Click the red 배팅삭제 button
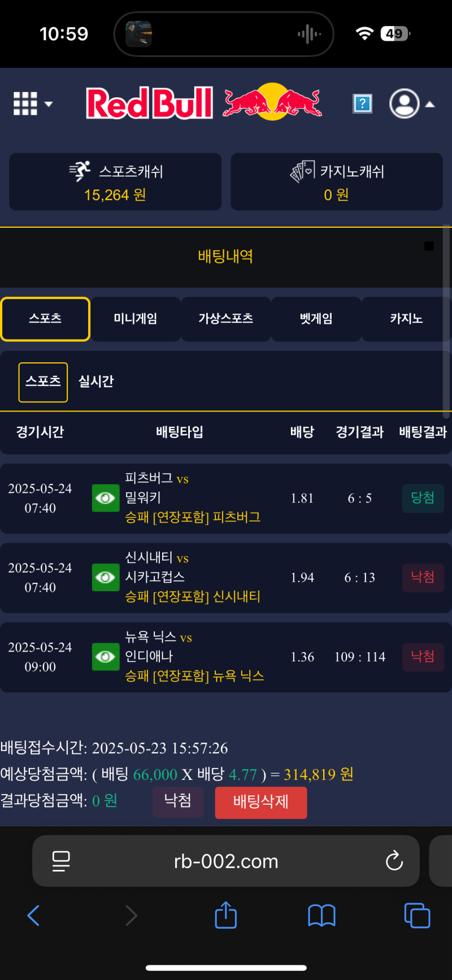This screenshot has width=452, height=980. (x=260, y=802)
